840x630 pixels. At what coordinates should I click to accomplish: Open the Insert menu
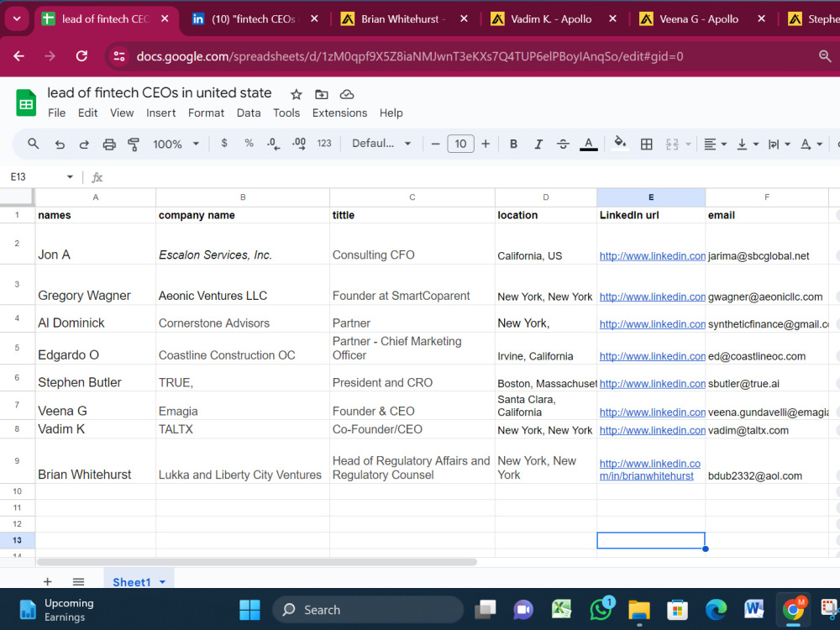(x=160, y=113)
